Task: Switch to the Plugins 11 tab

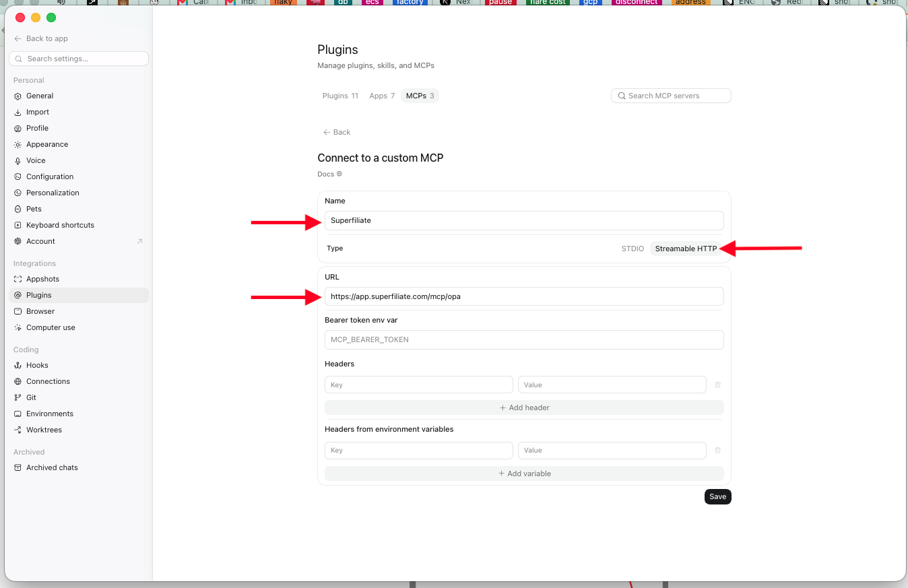Action: [x=340, y=96]
